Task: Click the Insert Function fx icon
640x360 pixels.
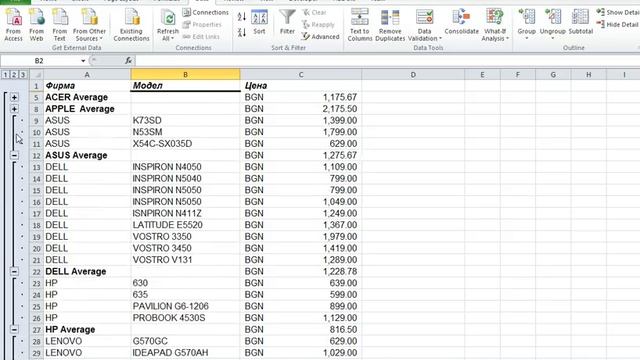Action: pyautogui.click(x=128, y=61)
